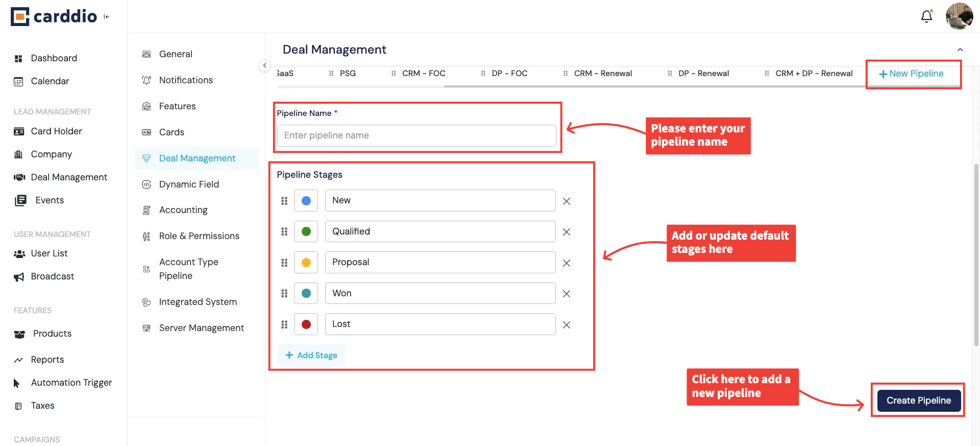980x446 pixels.
Task: Click drag handle of Proposal stage
Action: click(x=284, y=263)
